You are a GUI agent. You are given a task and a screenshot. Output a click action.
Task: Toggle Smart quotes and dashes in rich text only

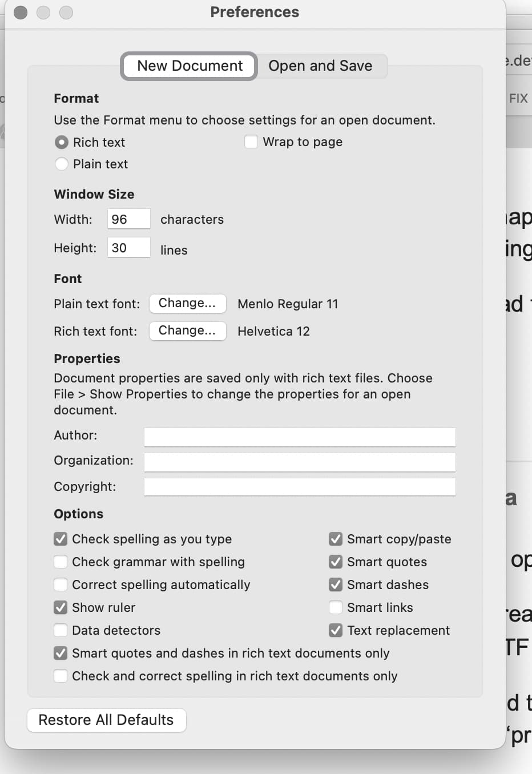tap(61, 653)
